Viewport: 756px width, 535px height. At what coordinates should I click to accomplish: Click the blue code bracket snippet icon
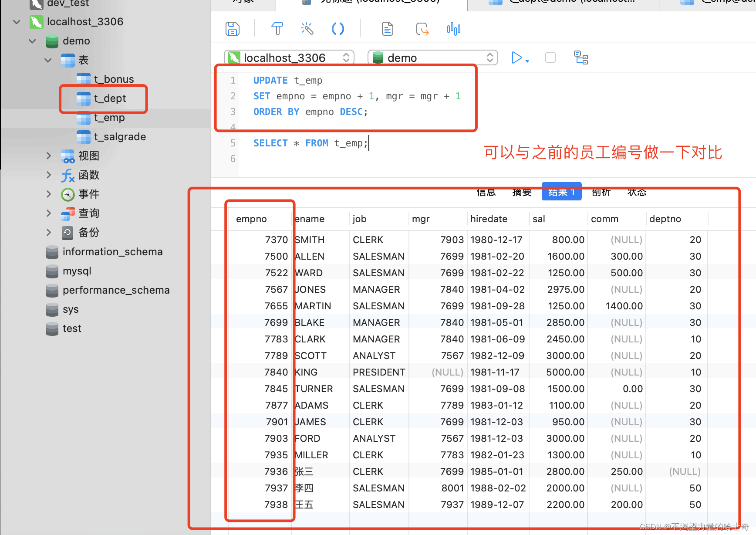[x=338, y=28]
